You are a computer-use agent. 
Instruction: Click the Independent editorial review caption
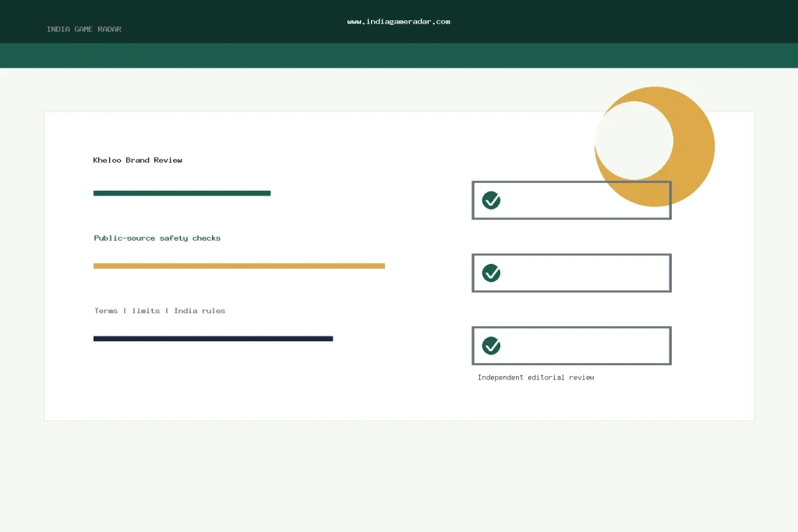click(x=536, y=377)
